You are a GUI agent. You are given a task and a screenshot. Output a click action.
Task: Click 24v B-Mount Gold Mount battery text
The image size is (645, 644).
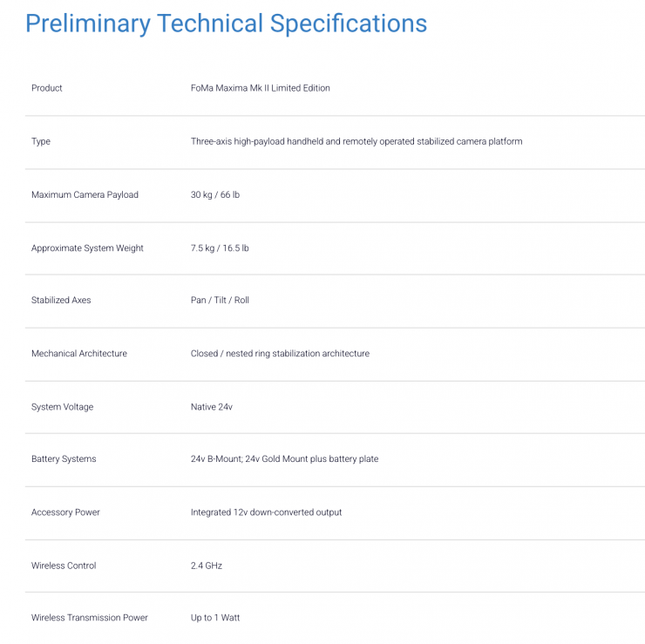coord(285,459)
